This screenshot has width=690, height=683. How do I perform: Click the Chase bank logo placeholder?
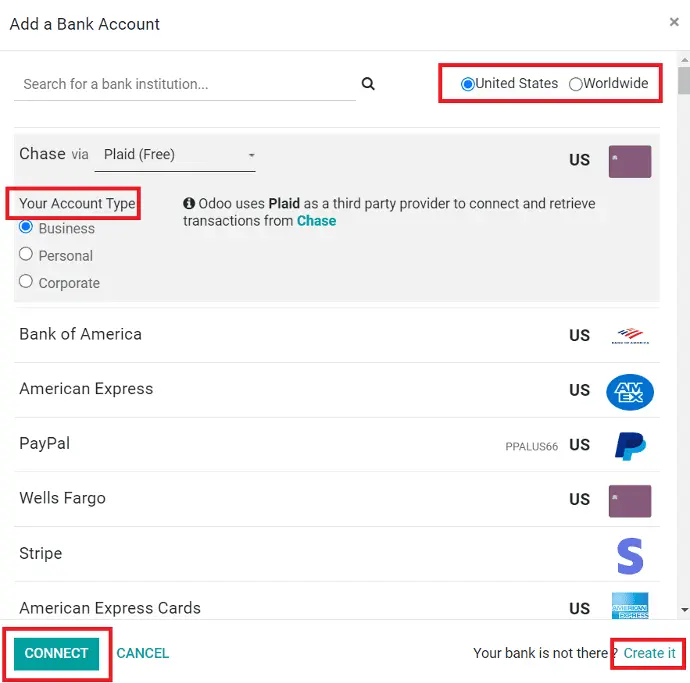pyautogui.click(x=630, y=162)
